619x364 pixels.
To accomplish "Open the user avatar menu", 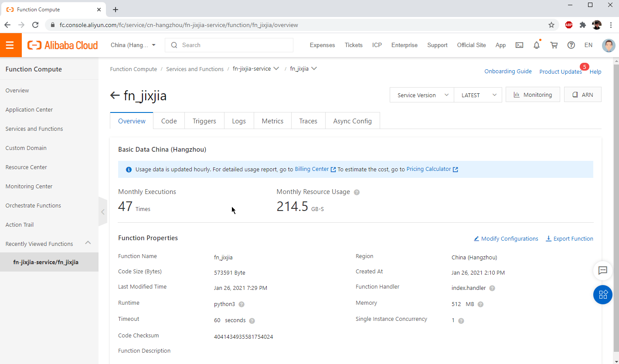I will (609, 45).
